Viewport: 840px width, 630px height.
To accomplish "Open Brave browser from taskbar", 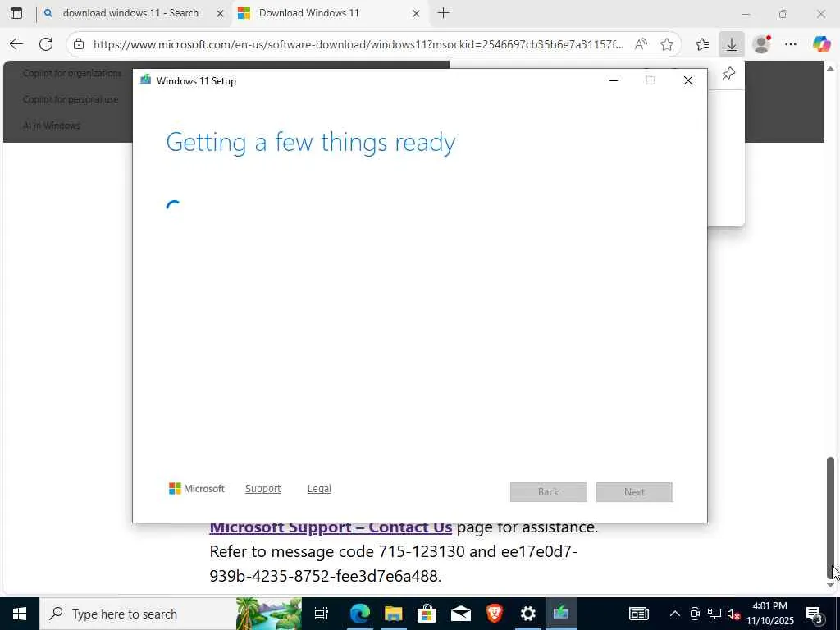I will [x=495, y=614].
